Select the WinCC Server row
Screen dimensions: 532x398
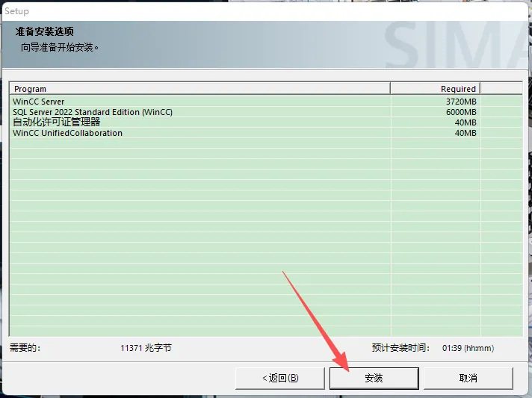click(x=266, y=102)
